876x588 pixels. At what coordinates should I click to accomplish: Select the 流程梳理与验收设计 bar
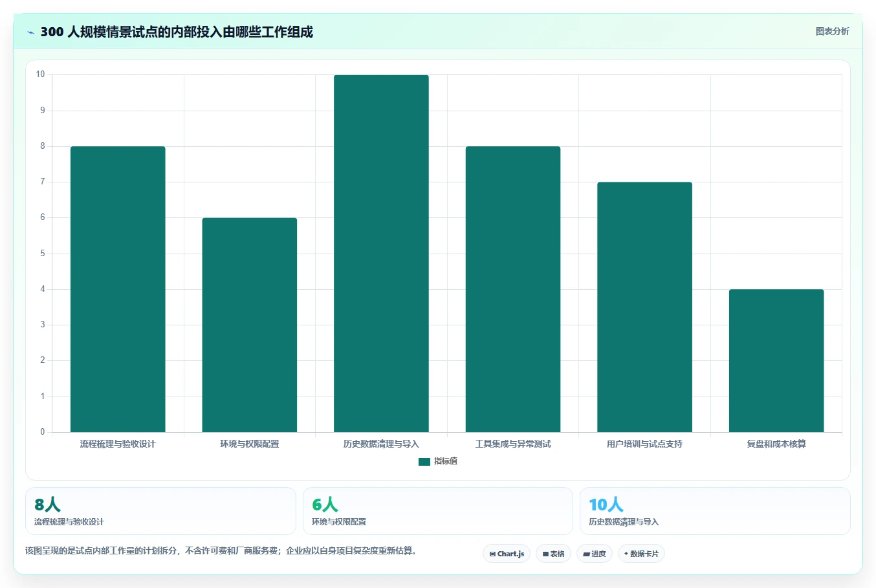pyautogui.click(x=118, y=289)
